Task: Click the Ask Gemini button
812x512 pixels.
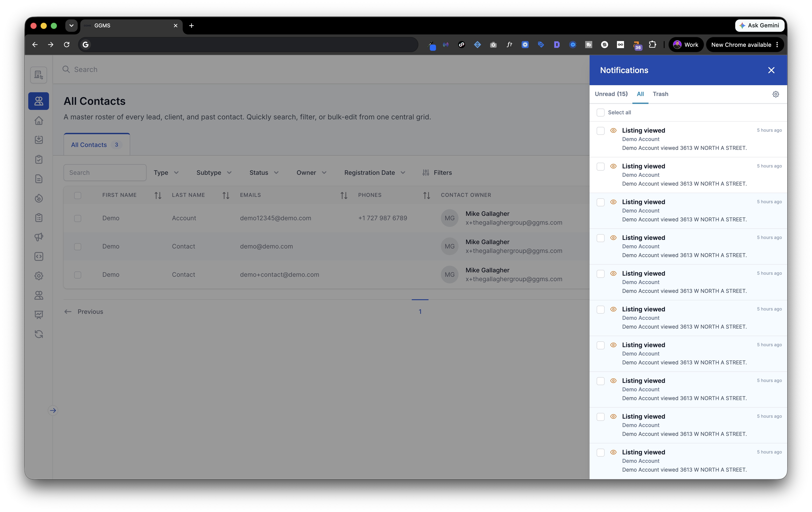Action: (759, 25)
